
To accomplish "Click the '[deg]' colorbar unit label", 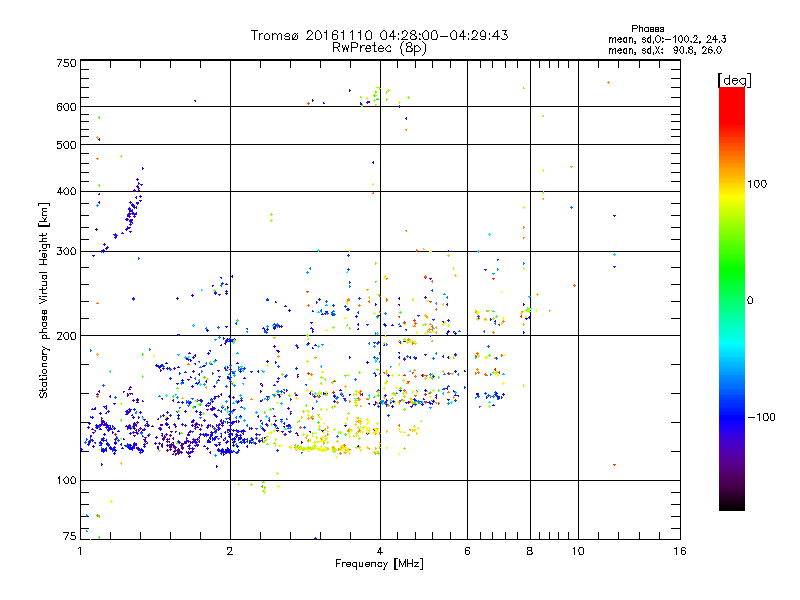I will 734,80.
